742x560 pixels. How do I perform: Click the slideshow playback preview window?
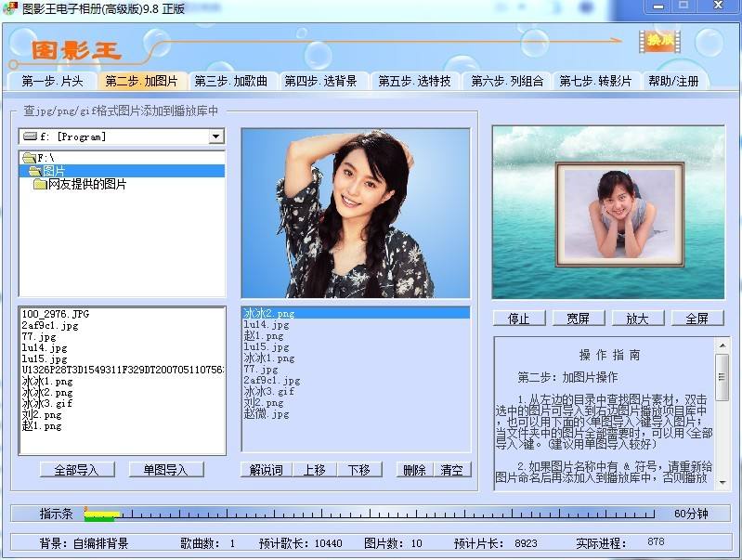[x=608, y=212]
